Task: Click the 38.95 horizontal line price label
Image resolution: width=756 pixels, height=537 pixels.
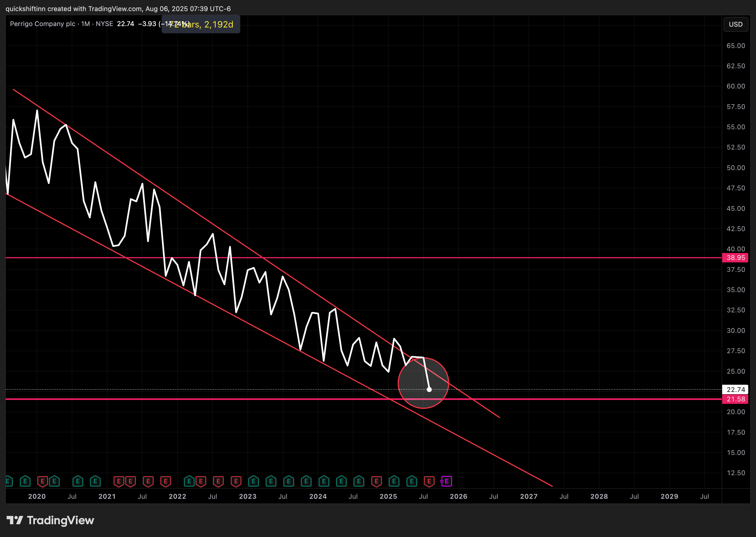Action: coord(735,258)
